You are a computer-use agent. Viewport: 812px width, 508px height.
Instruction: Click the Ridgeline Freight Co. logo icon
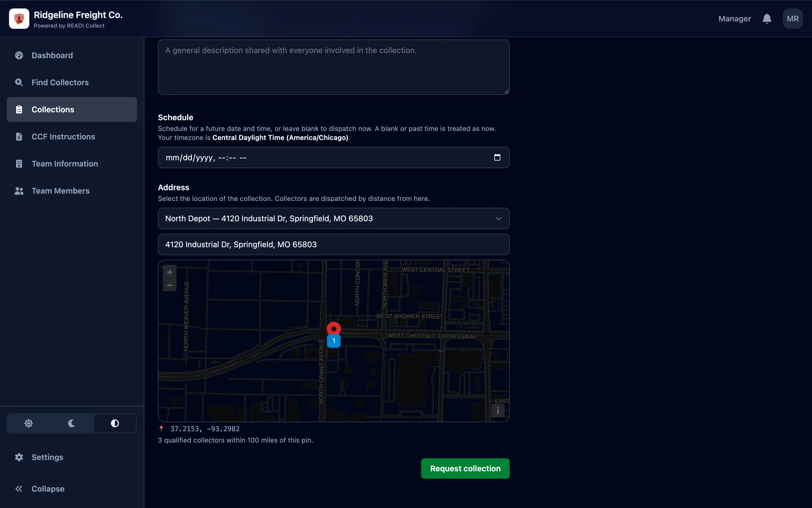coord(19,19)
